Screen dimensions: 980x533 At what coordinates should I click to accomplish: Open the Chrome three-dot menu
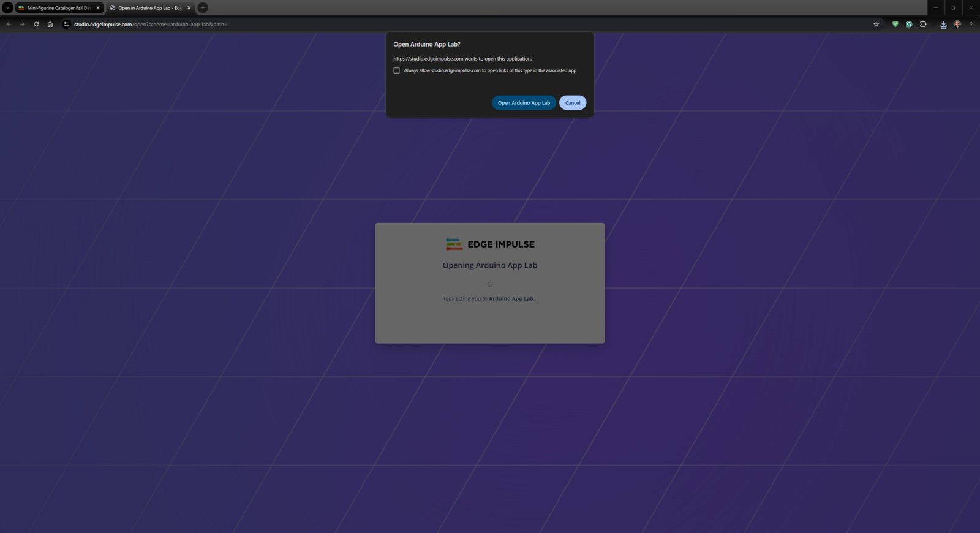(x=971, y=25)
